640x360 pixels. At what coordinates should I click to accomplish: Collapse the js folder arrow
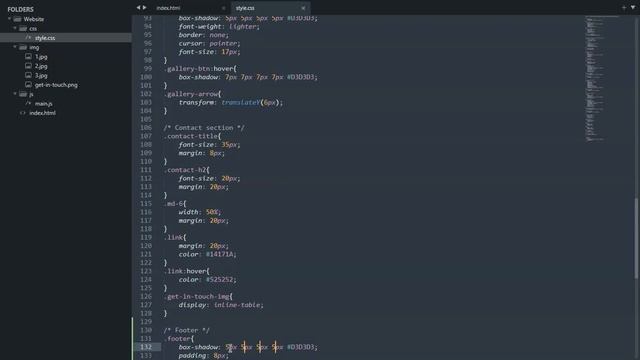(x=15, y=94)
